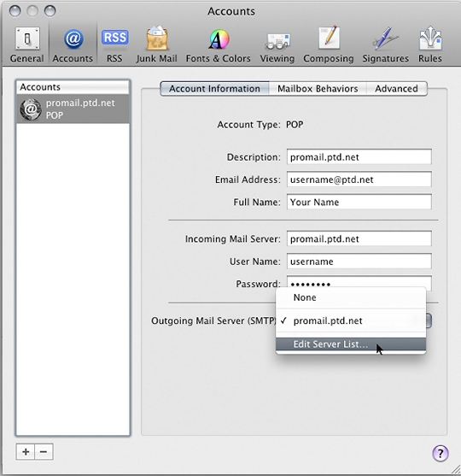This screenshot has height=476, width=461.
Task: Open Junk Mail preferences
Action: coord(156,44)
